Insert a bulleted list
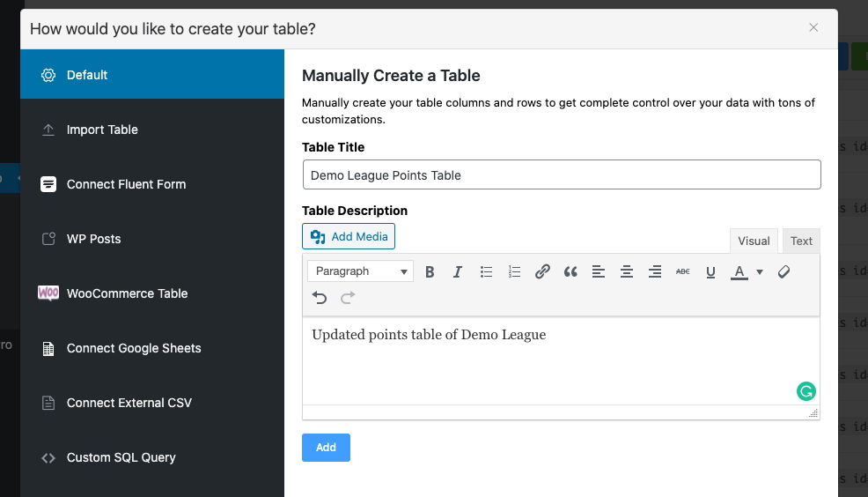 click(486, 271)
